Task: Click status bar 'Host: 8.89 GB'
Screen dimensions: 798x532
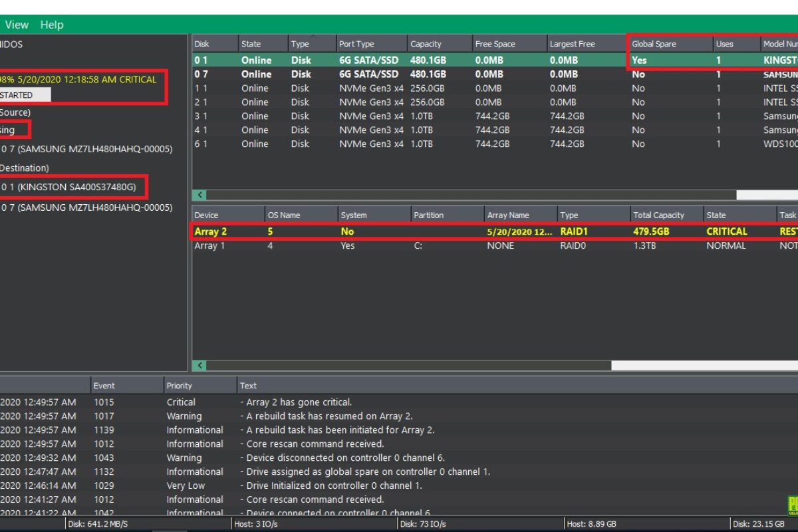Action: 592,523
